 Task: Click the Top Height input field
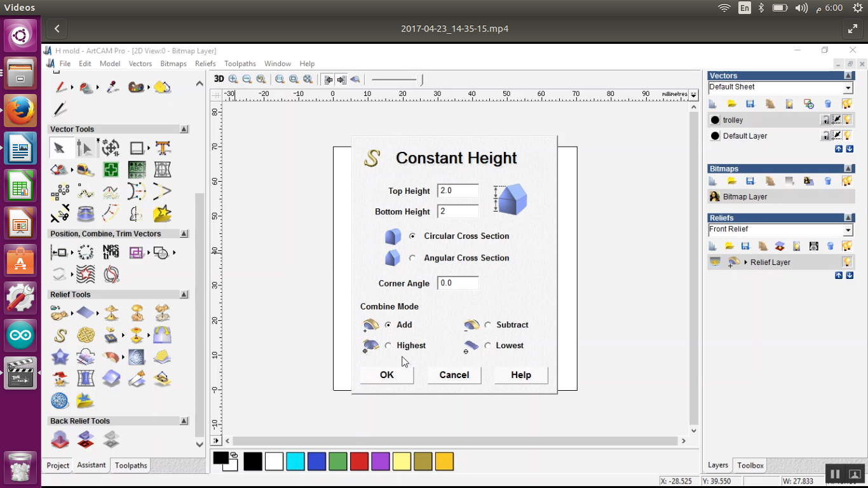click(x=458, y=191)
